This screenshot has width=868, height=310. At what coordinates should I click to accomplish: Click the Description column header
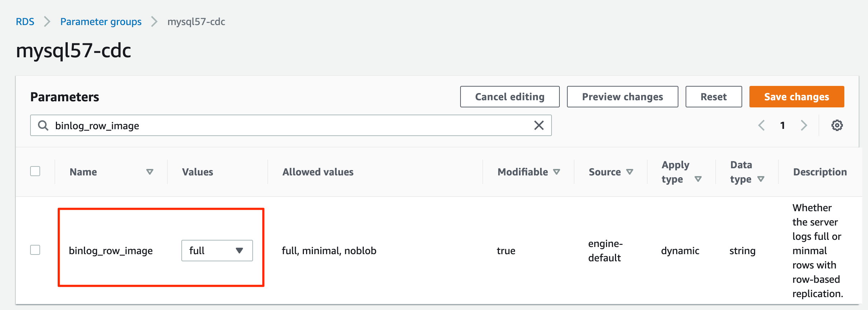(820, 172)
